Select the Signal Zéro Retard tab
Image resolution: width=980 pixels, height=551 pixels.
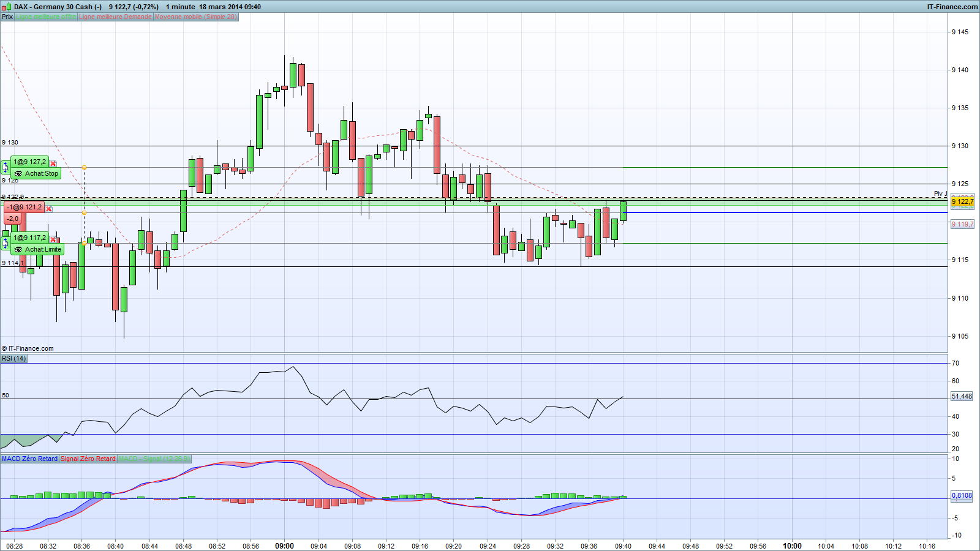pyautogui.click(x=88, y=459)
